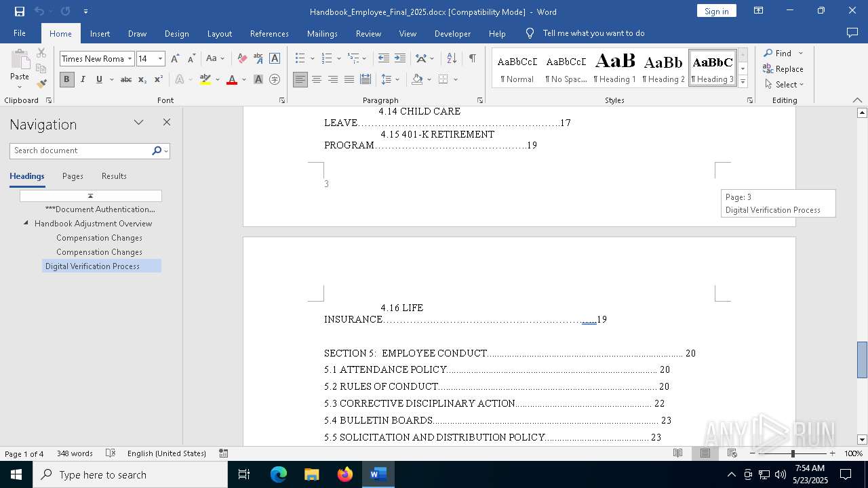Center align the paragraph

[317, 79]
